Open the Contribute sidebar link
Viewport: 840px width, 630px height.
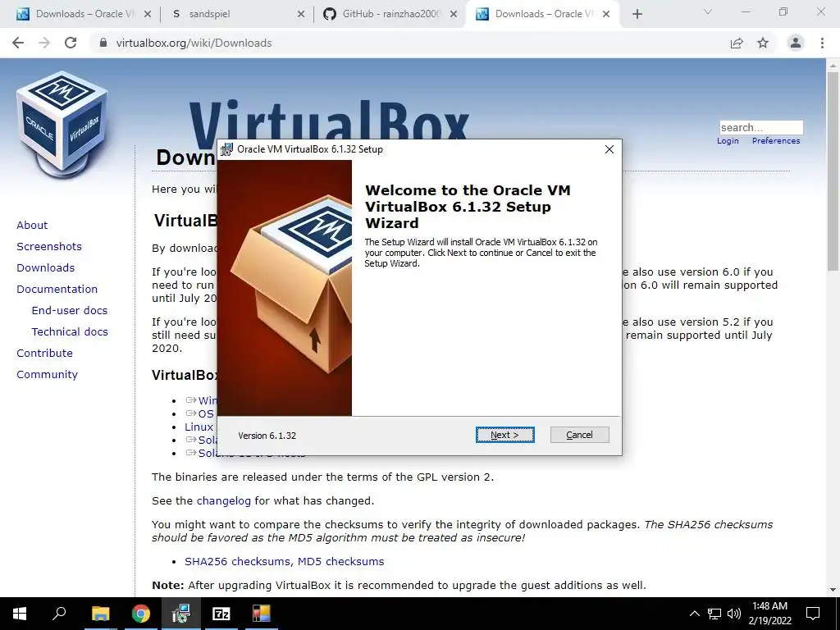(44, 353)
